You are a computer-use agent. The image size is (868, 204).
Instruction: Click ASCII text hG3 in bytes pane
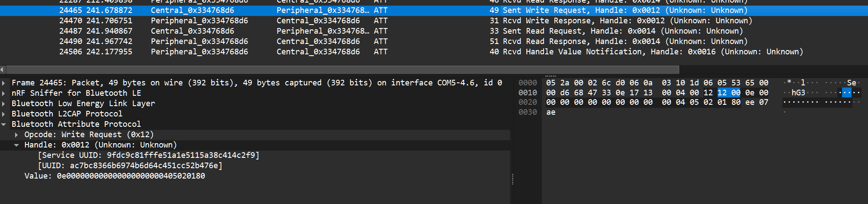(798, 93)
